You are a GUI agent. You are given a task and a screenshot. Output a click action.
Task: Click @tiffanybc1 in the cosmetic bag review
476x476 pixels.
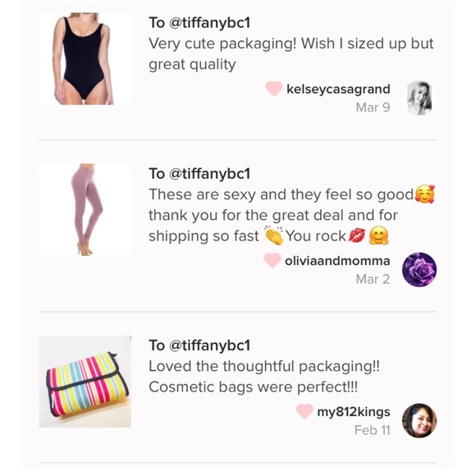point(209,346)
